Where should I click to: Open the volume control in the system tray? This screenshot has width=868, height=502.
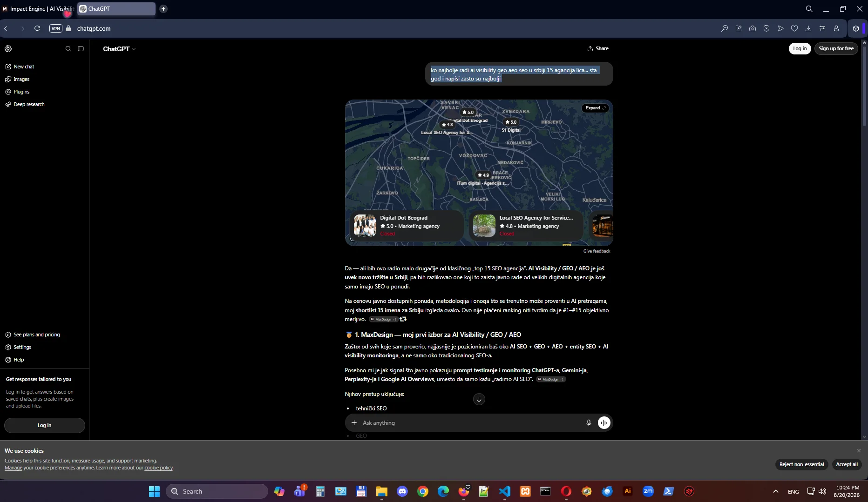(x=822, y=491)
